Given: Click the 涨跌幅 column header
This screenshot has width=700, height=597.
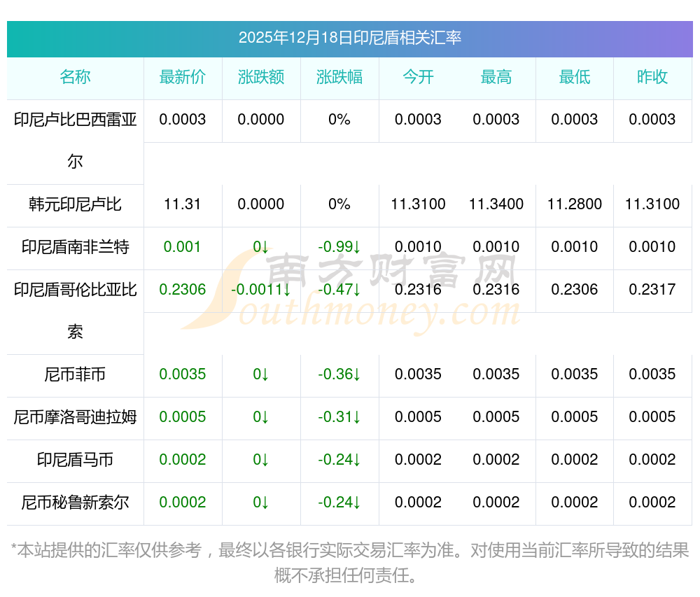Looking at the screenshot, I should pos(339,77).
